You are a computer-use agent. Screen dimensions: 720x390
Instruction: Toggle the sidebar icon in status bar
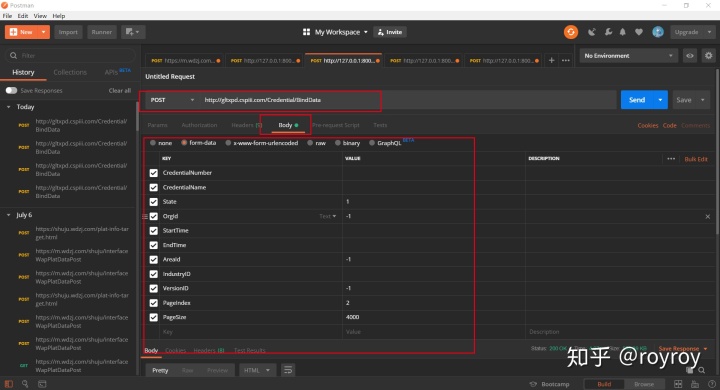pos(9,384)
